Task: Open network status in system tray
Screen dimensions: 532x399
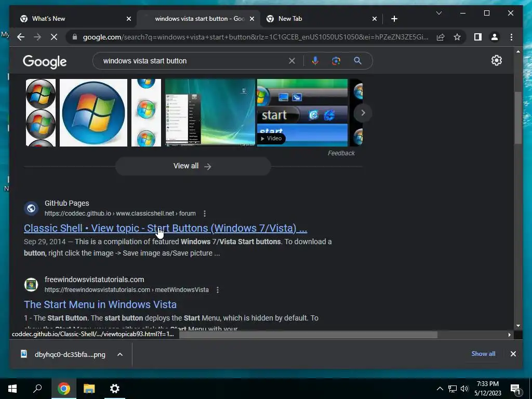Action: pos(453,389)
